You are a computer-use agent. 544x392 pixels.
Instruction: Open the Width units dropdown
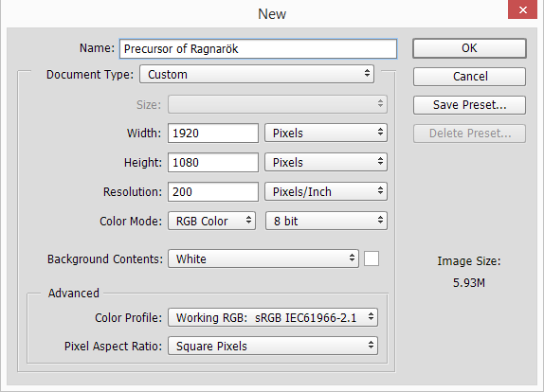click(326, 133)
